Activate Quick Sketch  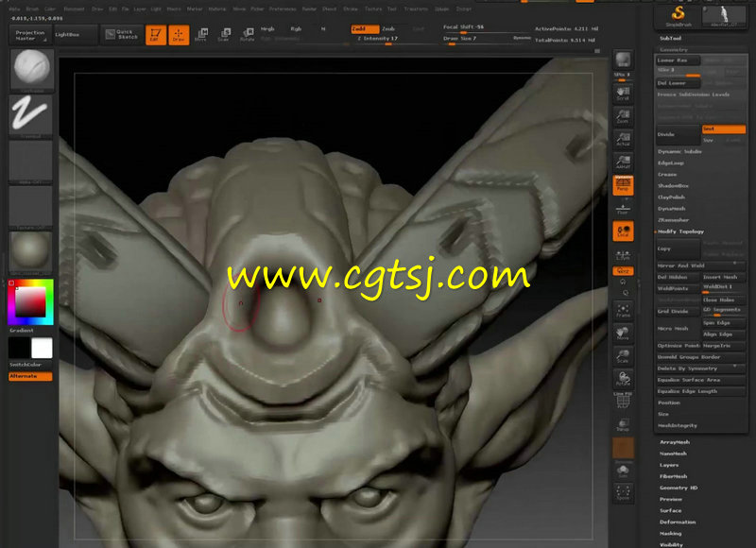[x=122, y=35]
